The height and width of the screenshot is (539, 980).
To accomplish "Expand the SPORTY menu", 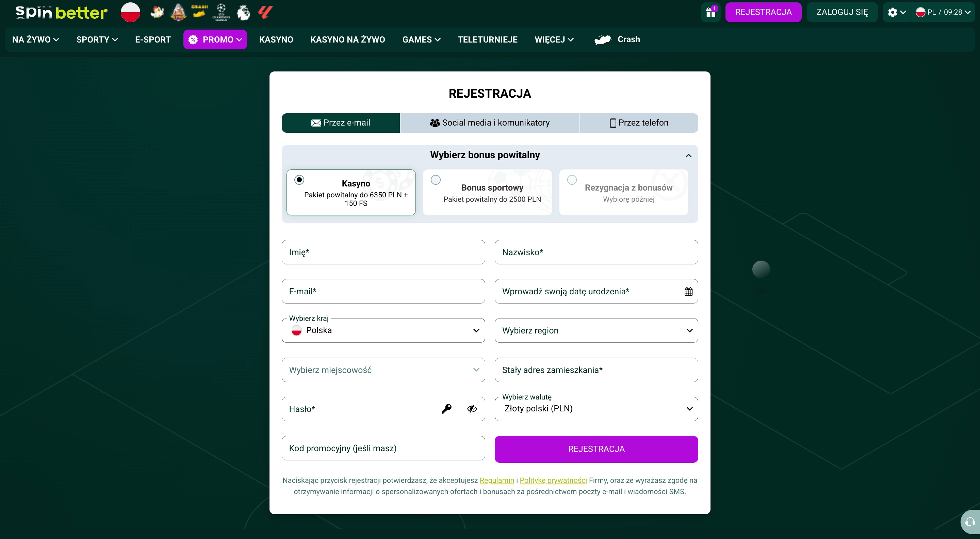I will coord(97,39).
